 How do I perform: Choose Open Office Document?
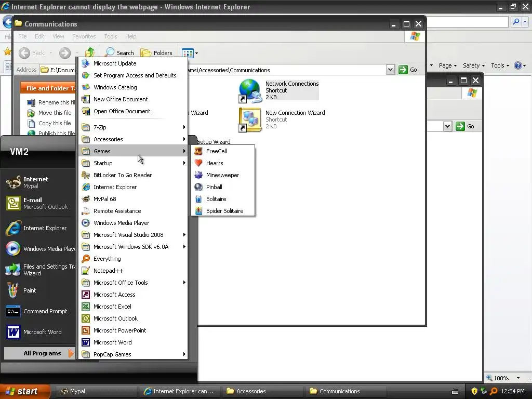(133, 111)
